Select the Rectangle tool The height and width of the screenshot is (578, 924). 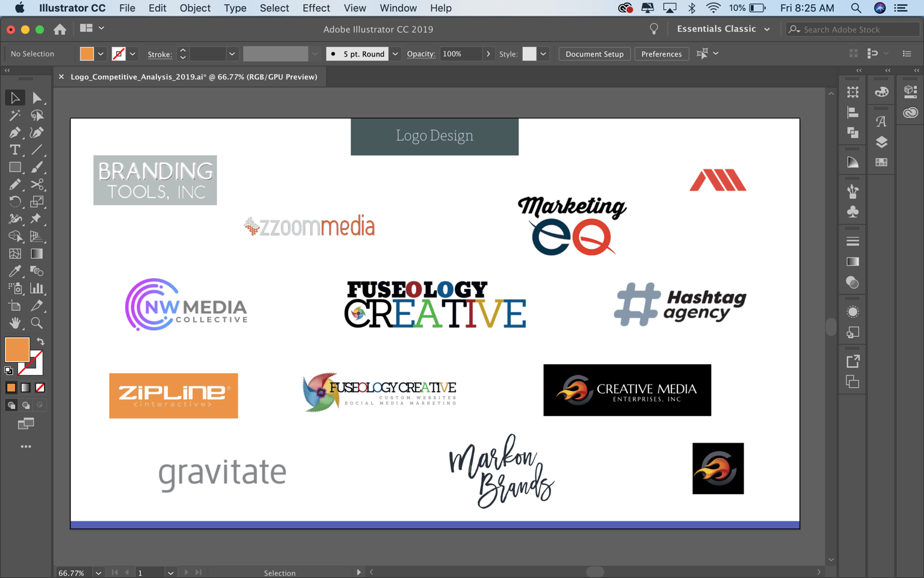click(x=15, y=167)
